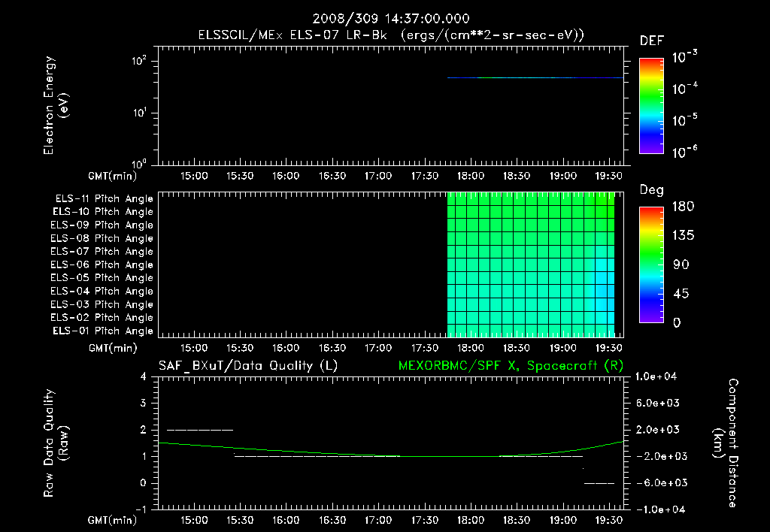Screen dimensions: 770x532
Task: Click the 10⁻⁴ value on the DEF scale
Action: (x=684, y=89)
